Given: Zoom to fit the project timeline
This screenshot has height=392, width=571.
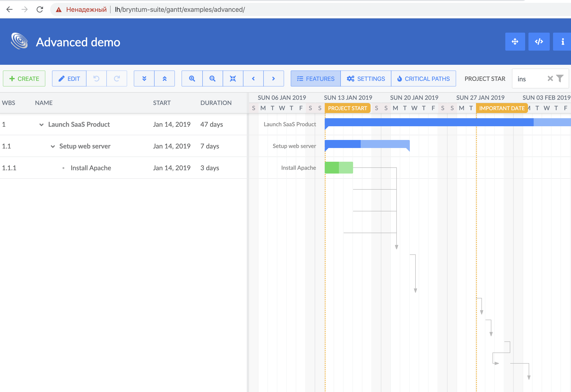Looking at the screenshot, I should (x=233, y=78).
